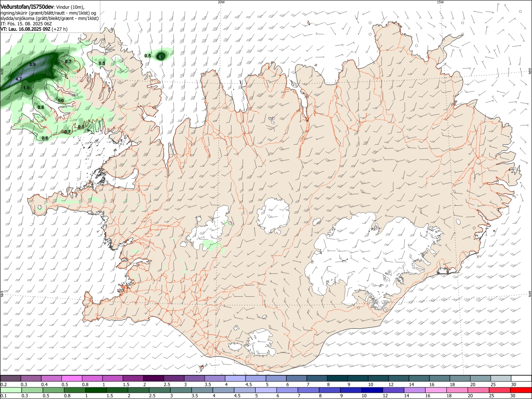Click the dark teal 9 swatch in snow legend
Image resolution: width=532 pixels, height=399 pixels.
tap(357, 379)
